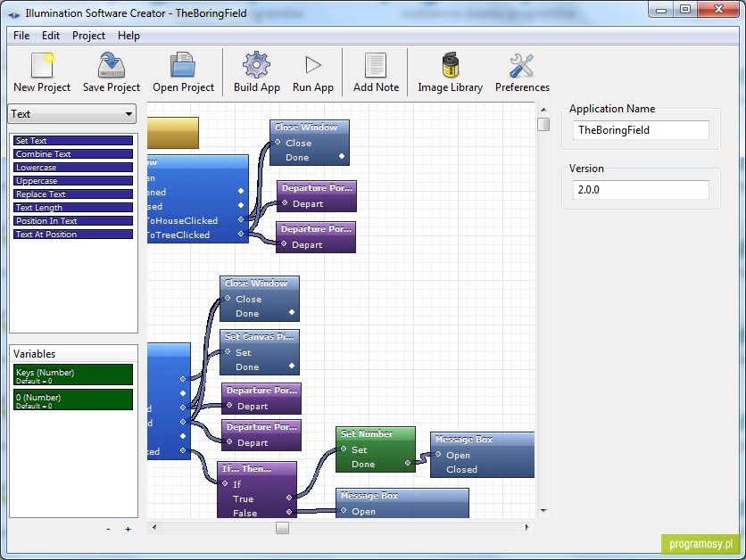Click the If node's True output port
746x560 pixels.
point(289,498)
